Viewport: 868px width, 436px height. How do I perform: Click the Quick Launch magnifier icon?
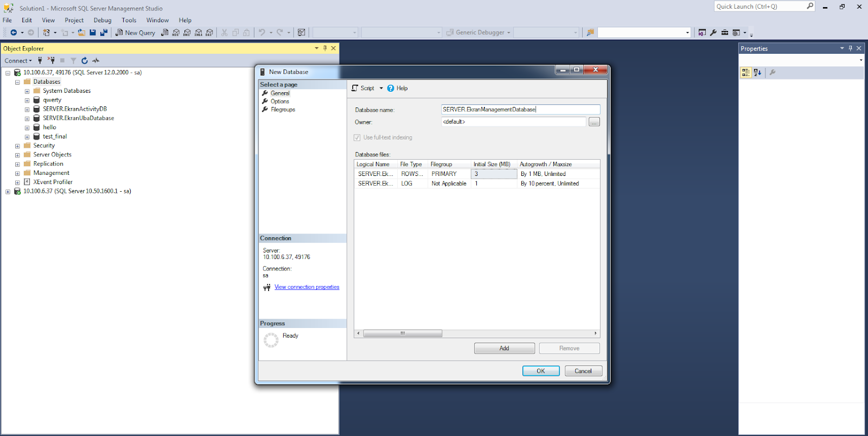810,6
